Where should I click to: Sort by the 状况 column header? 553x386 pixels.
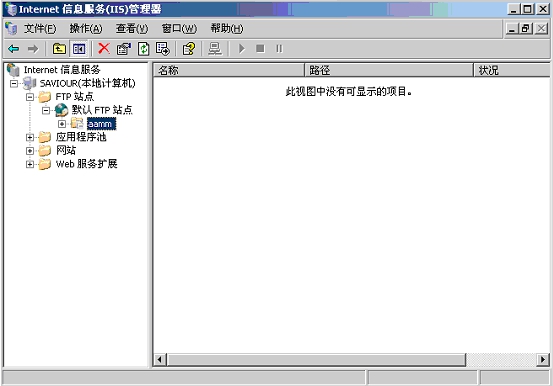pyautogui.click(x=512, y=70)
